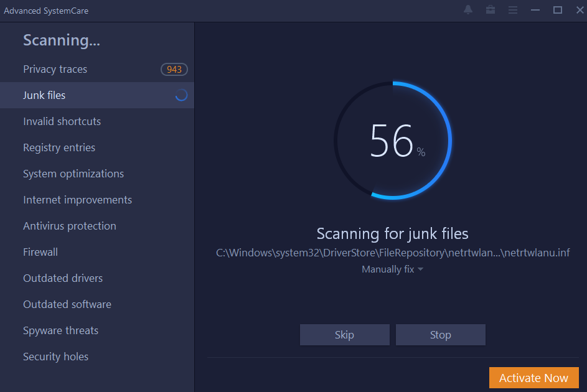Select Privacy traces in the scan list
Image resolution: width=587 pixels, height=392 pixels.
[97, 69]
